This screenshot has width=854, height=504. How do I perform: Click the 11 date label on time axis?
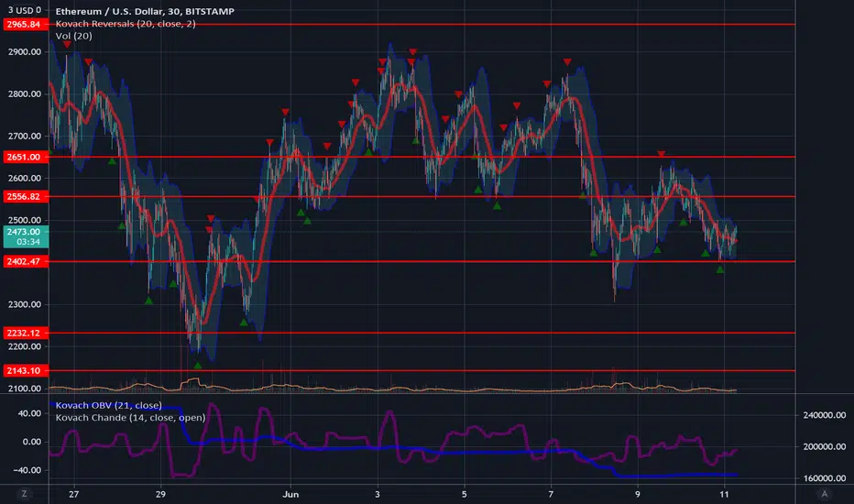724,494
